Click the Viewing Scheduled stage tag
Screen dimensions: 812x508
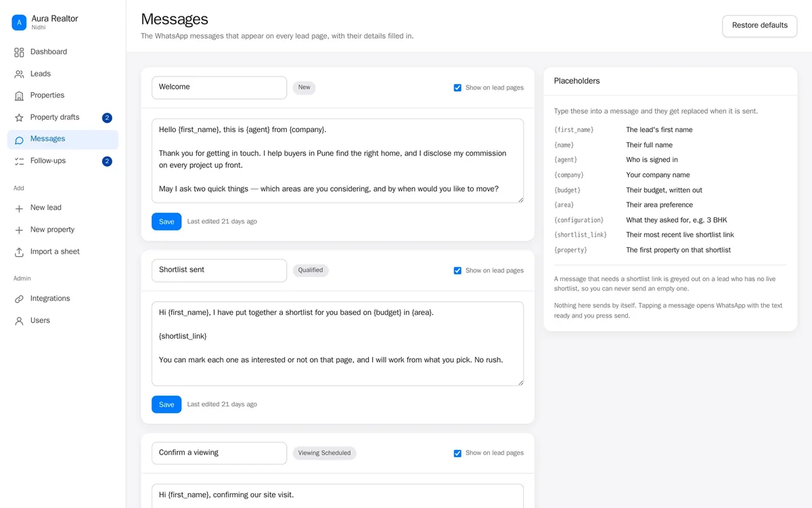[x=325, y=453]
